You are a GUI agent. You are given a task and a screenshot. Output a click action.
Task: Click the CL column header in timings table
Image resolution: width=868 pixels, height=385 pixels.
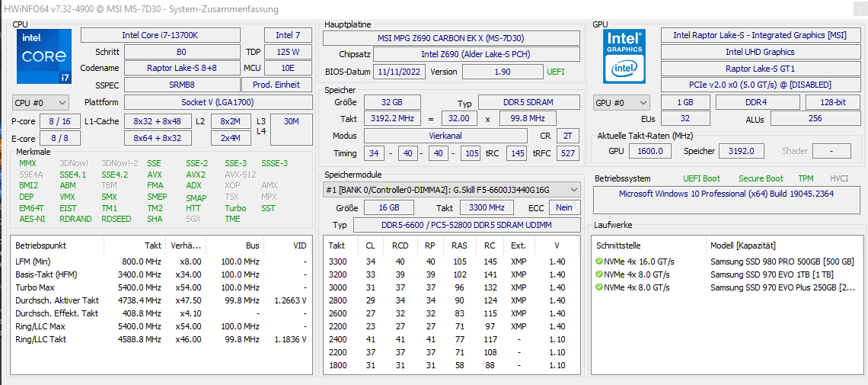pyautogui.click(x=370, y=245)
